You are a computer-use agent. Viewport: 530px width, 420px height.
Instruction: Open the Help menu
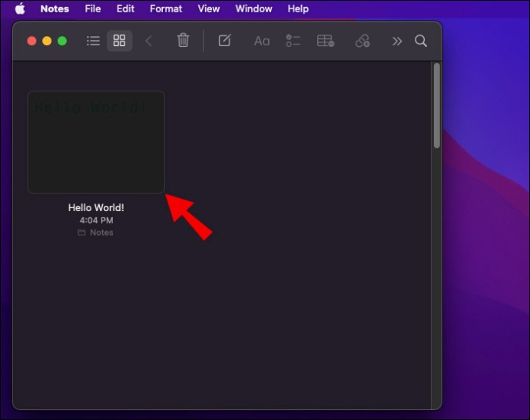click(298, 8)
